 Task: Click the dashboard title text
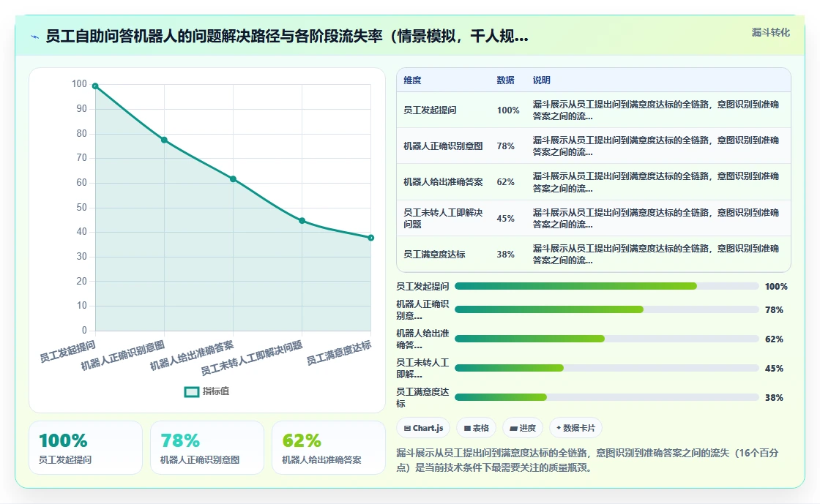[287, 37]
